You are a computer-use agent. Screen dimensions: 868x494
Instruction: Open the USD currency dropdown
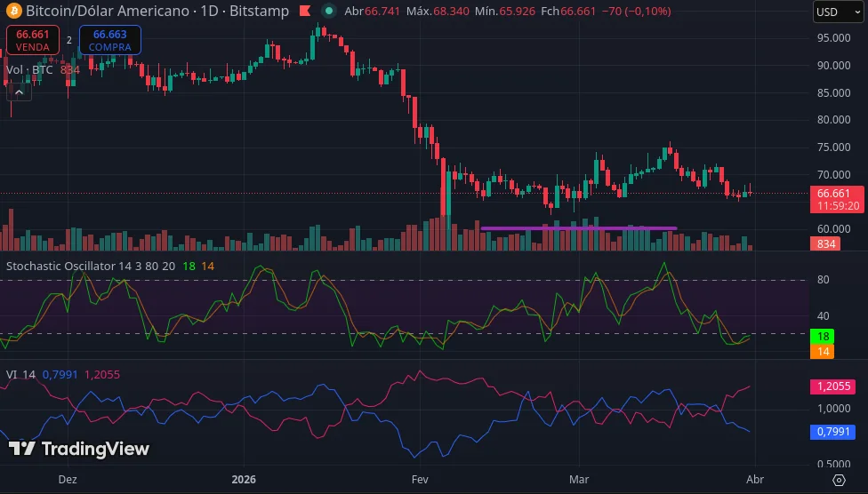coord(837,12)
